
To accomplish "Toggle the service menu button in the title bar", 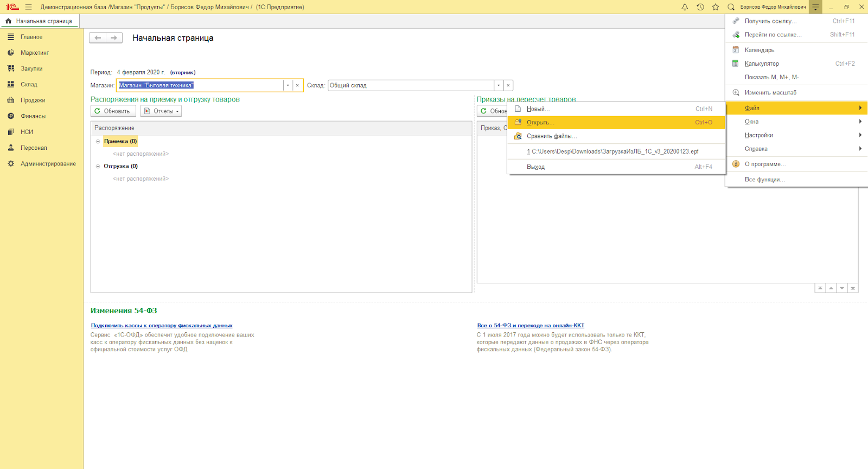I will click(x=815, y=7).
